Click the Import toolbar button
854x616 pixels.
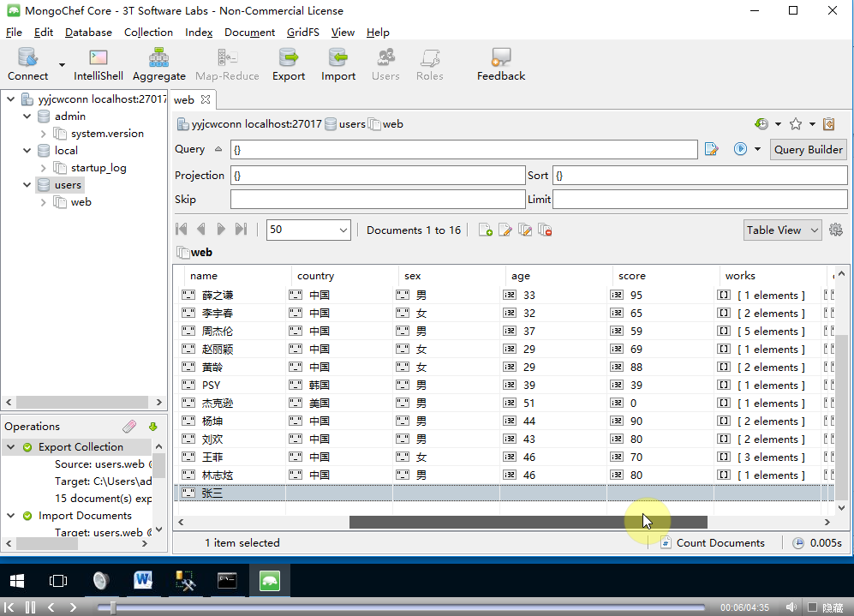click(338, 65)
